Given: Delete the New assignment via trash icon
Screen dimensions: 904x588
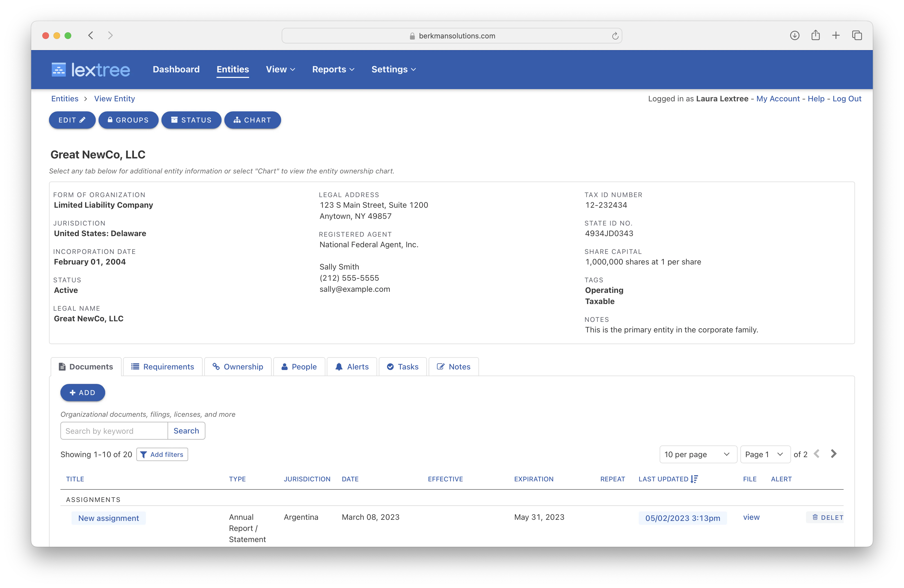Looking at the screenshot, I should pyautogui.click(x=815, y=517).
